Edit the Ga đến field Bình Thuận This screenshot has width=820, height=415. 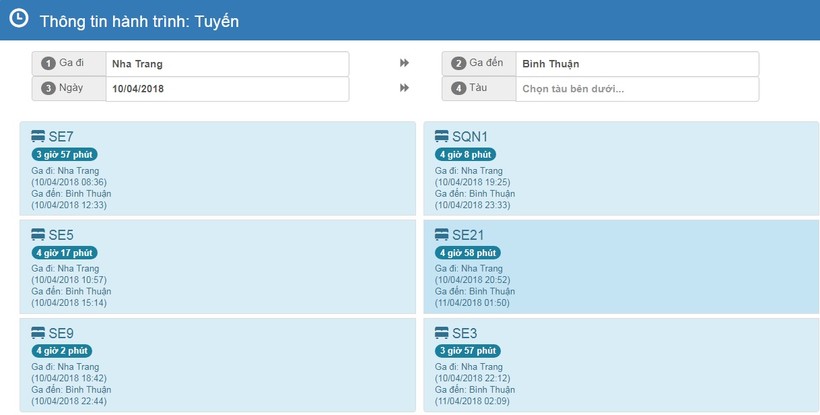(x=636, y=64)
